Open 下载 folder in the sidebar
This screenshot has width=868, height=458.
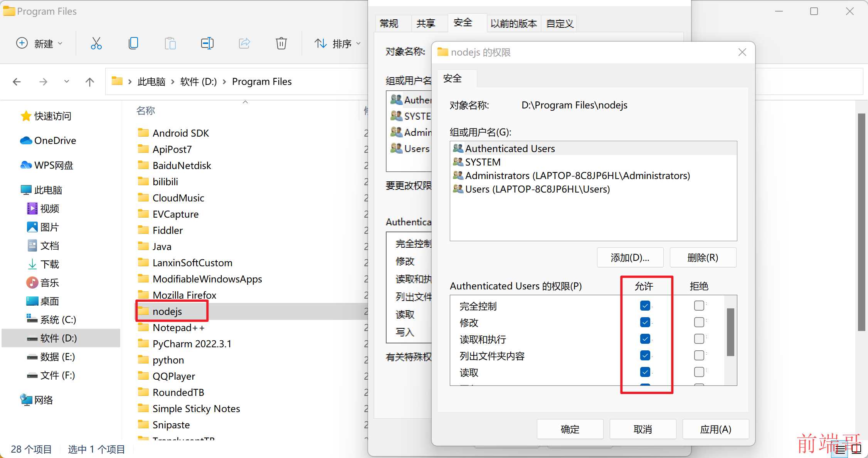pyautogui.click(x=43, y=264)
